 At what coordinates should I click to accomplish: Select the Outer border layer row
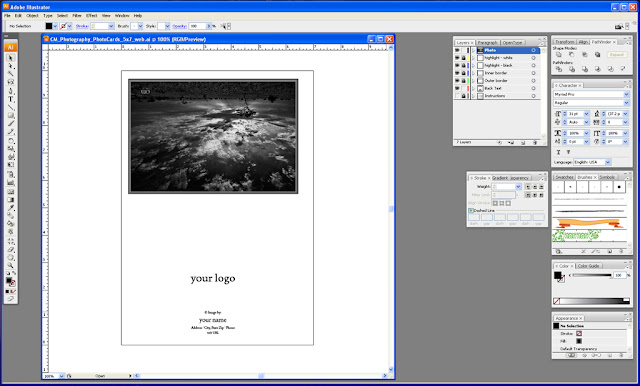tap(497, 81)
